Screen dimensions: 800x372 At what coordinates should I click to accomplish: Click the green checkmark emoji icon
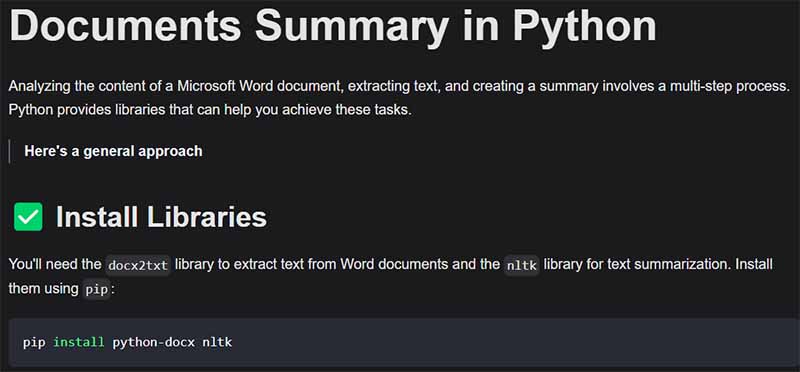(x=28, y=216)
